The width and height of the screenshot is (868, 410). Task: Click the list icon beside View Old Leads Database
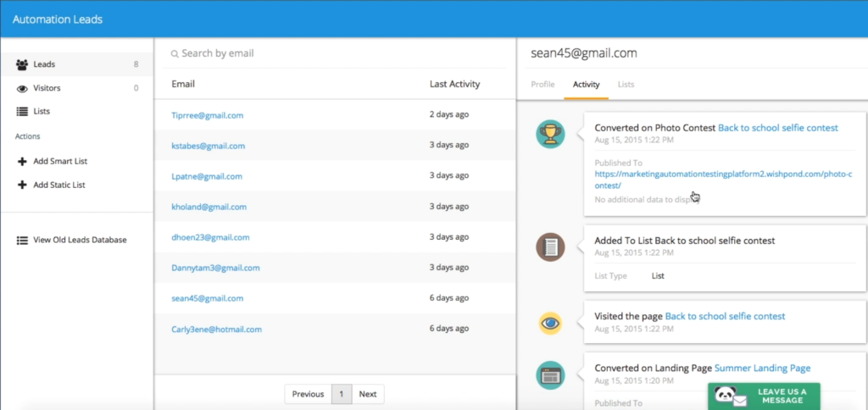[x=22, y=240]
